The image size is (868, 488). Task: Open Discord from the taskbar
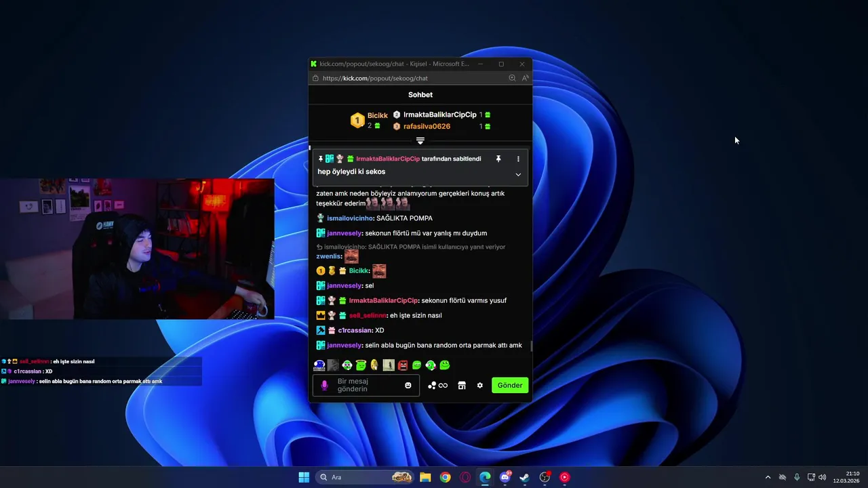click(x=505, y=477)
